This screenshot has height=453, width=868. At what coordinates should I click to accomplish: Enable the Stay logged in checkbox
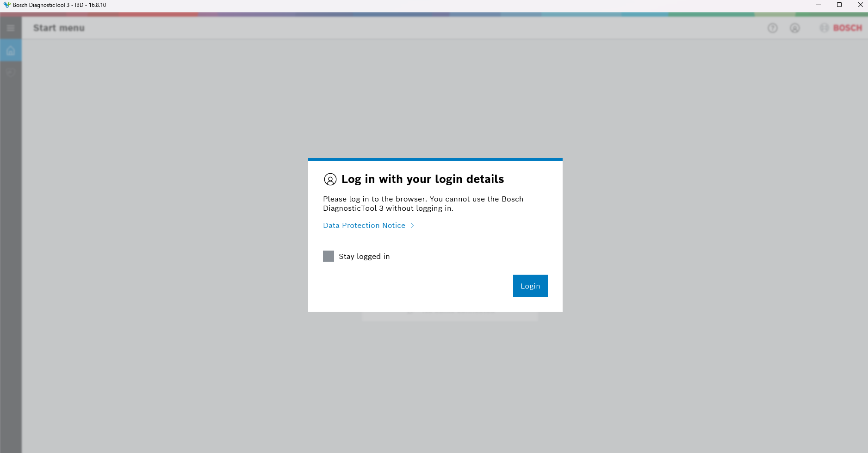tap(329, 256)
